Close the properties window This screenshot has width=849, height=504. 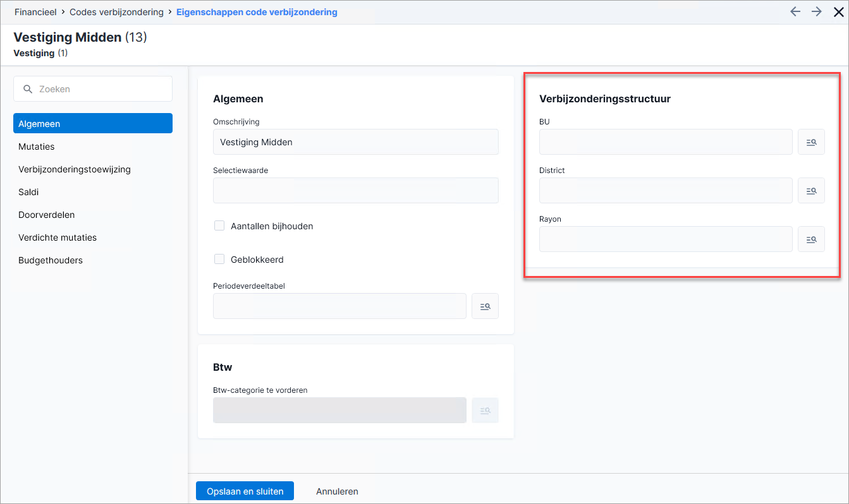click(838, 12)
